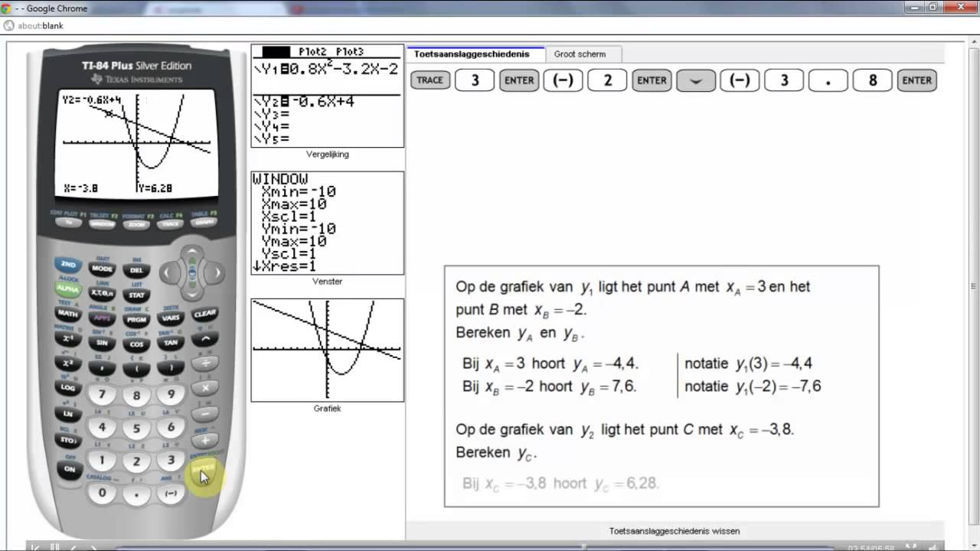Click the left parenthesis key
Viewport: 980px width, 551px height.
tap(136, 369)
